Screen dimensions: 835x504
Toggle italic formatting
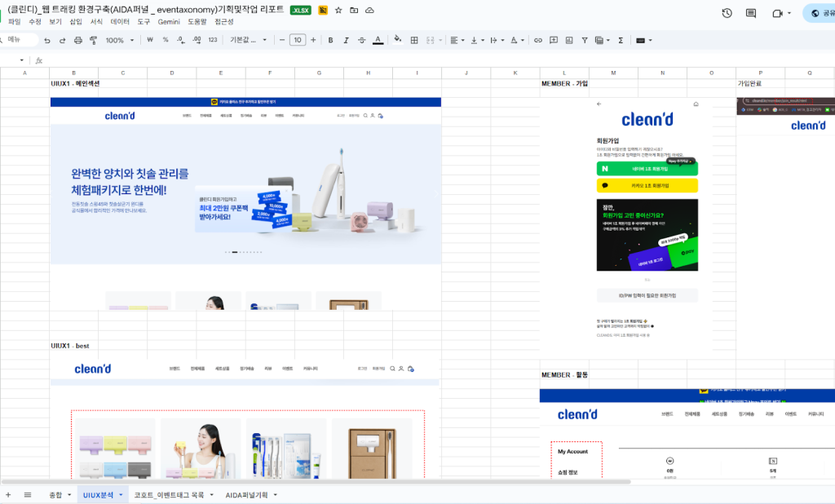[x=346, y=40]
